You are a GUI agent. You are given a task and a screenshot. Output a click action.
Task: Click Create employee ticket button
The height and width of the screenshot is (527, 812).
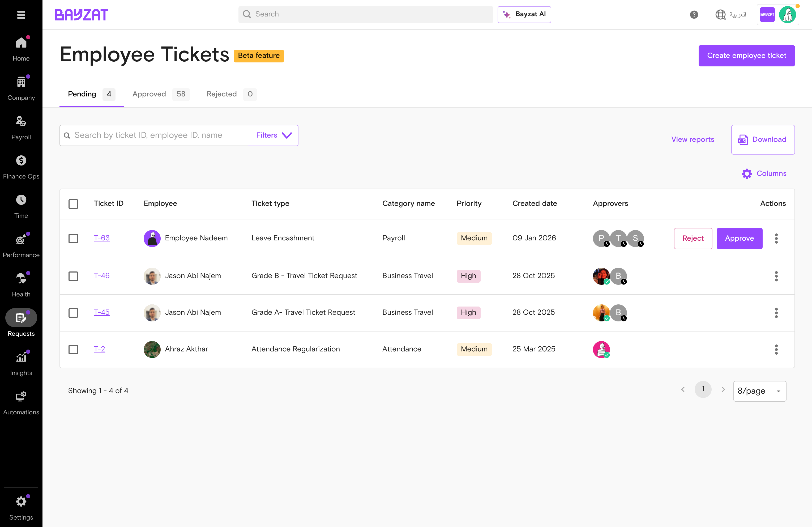pos(746,56)
